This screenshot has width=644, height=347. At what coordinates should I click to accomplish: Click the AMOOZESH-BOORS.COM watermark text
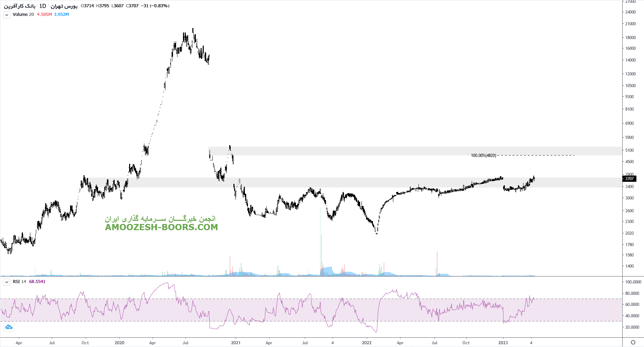(x=161, y=227)
